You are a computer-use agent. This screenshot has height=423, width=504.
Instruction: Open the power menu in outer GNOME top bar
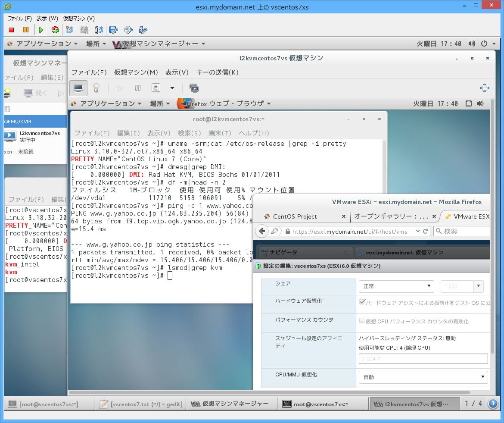point(488,44)
